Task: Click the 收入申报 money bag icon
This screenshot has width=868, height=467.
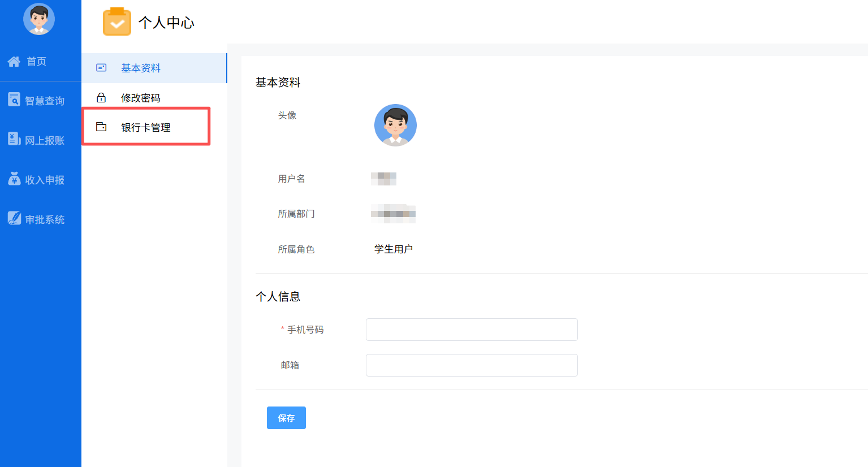Action: [x=14, y=179]
